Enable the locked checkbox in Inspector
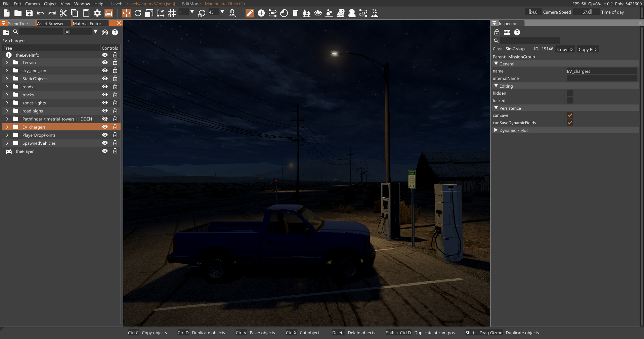Viewport: 644px width, 339px height. (x=570, y=101)
